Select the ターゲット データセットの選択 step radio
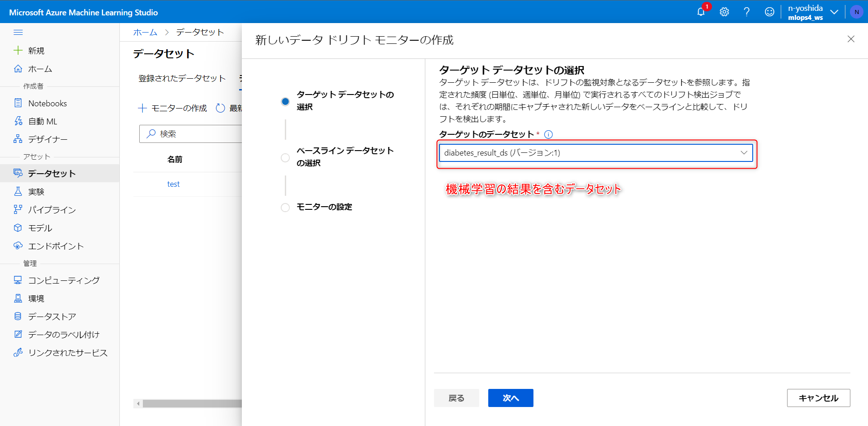The height and width of the screenshot is (426, 868). [285, 101]
